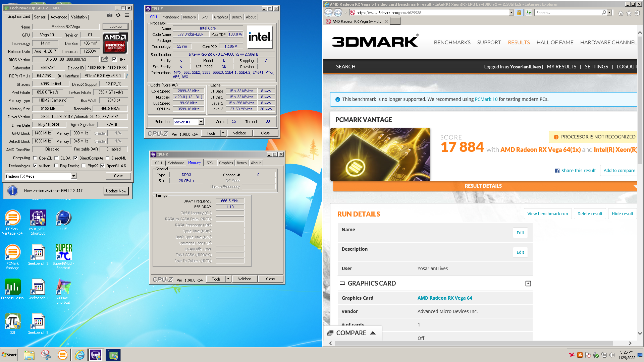Open Internet Explorer tools gear icon
644x362 pixels.
637,13
